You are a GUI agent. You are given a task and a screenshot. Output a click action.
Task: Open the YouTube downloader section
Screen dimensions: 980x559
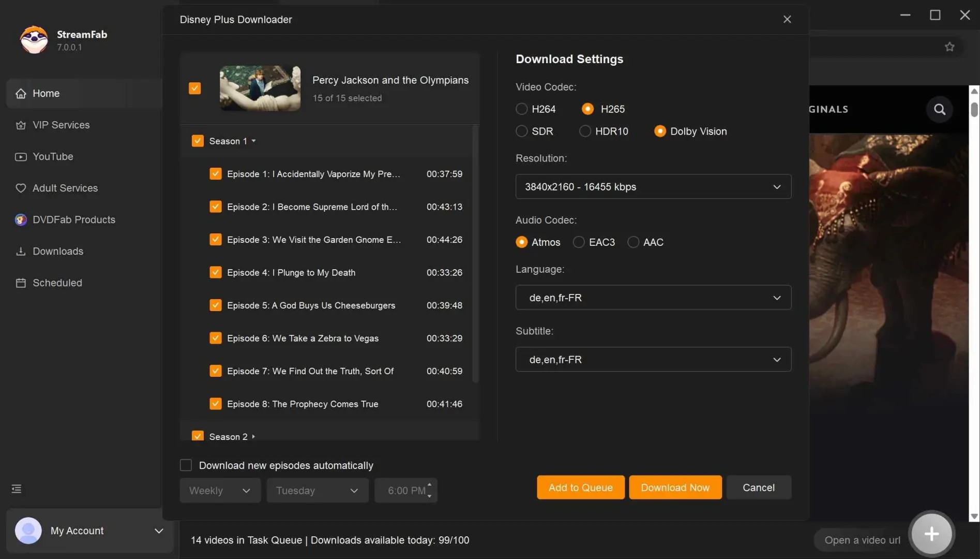pyautogui.click(x=53, y=156)
